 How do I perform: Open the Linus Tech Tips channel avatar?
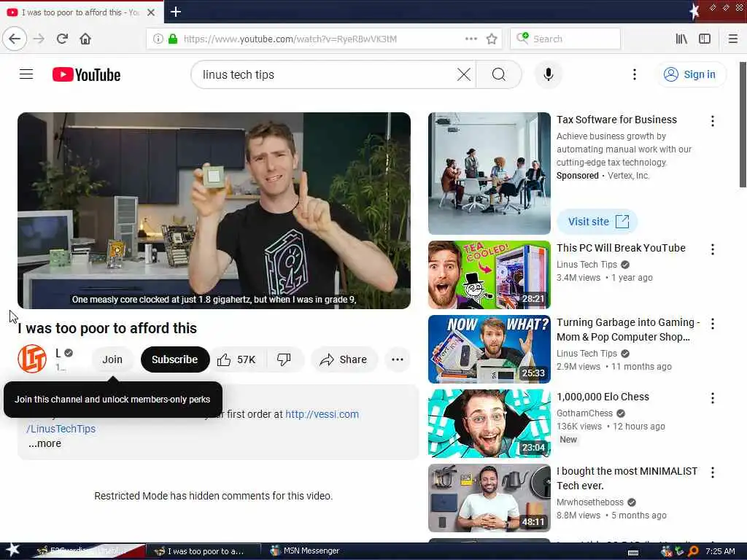[x=32, y=359]
